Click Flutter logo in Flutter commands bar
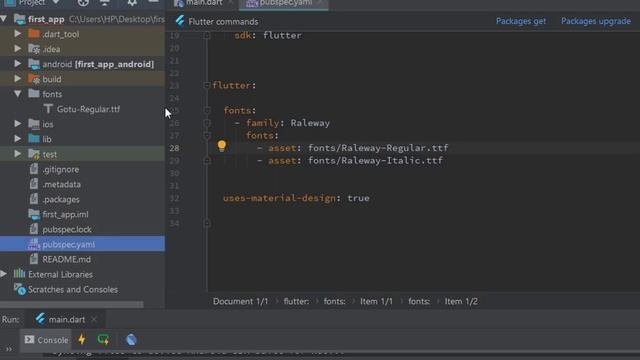 click(x=180, y=21)
